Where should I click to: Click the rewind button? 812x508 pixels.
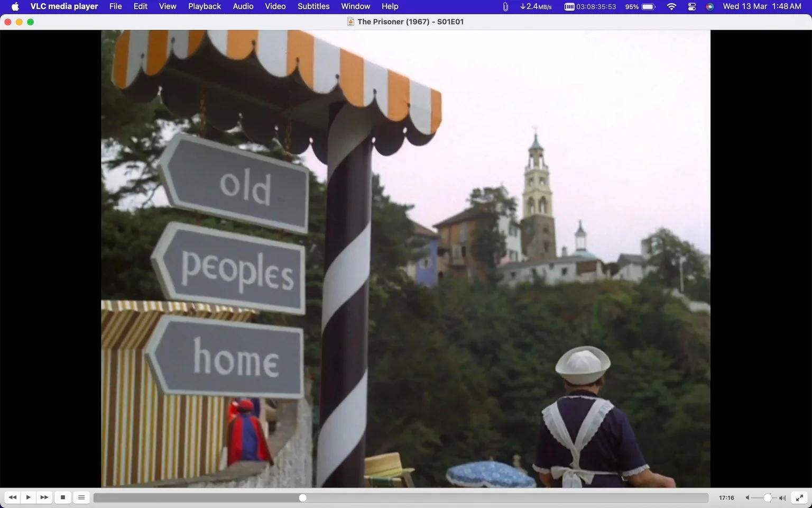point(12,497)
